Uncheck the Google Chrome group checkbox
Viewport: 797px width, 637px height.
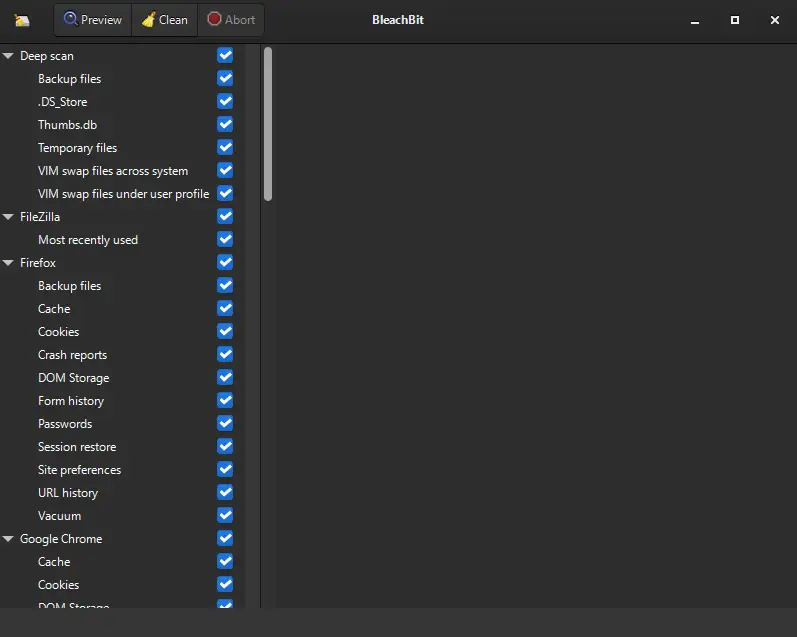coord(225,538)
